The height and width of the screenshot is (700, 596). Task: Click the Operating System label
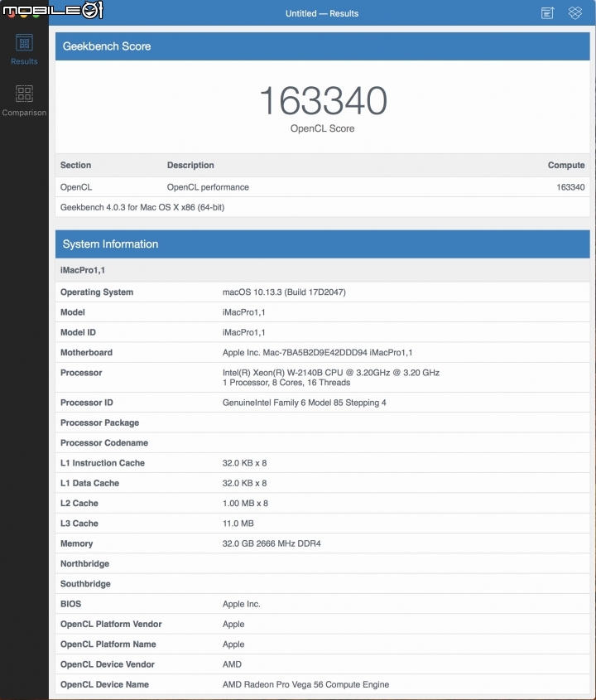point(97,292)
